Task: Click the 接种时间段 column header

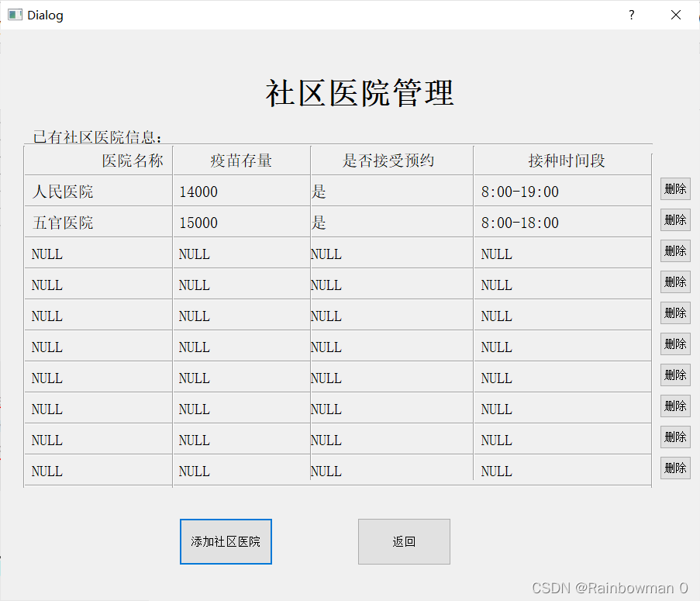Action: pos(562,161)
